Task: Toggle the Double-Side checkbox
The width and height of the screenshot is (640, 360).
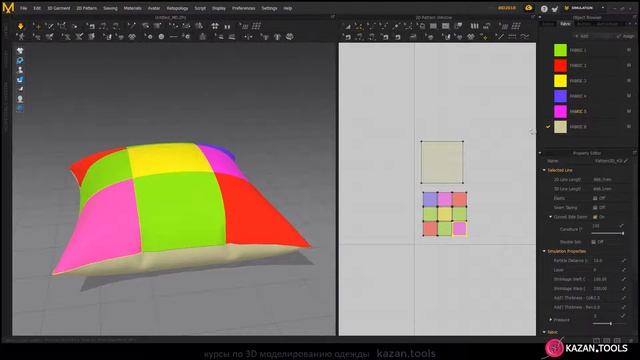Action: (x=594, y=242)
